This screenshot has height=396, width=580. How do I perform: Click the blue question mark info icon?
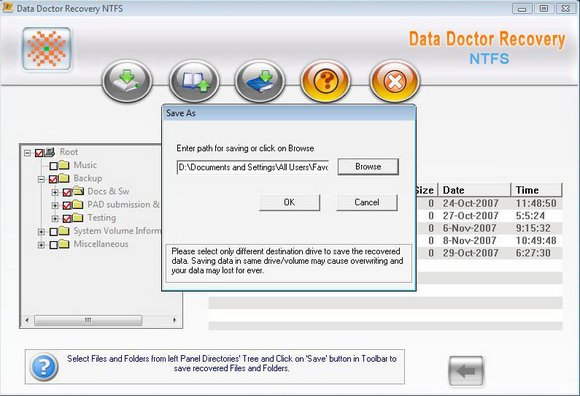click(44, 367)
